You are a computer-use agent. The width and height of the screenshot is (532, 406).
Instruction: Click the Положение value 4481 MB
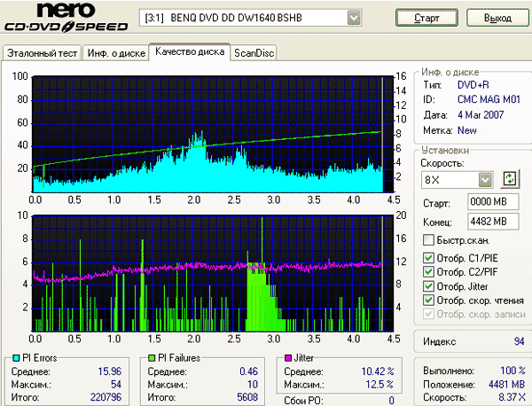pos(506,385)
